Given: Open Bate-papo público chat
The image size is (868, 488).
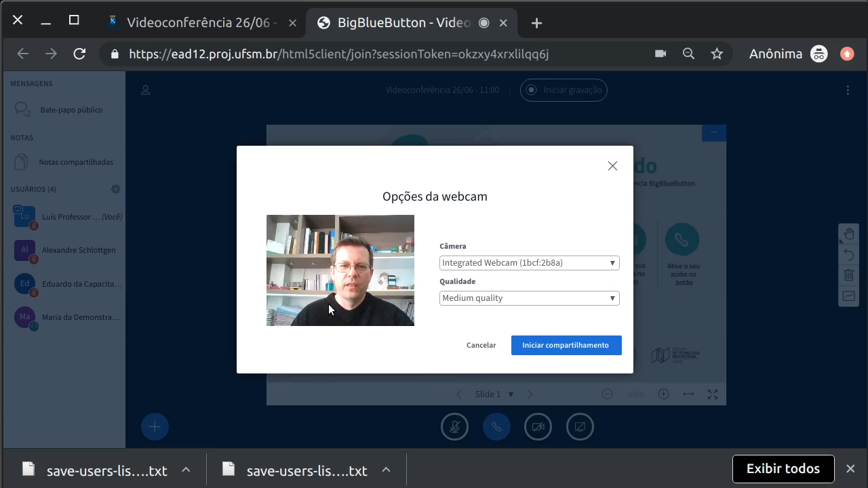Looking at the screenshot, I should tap(71, 110).
